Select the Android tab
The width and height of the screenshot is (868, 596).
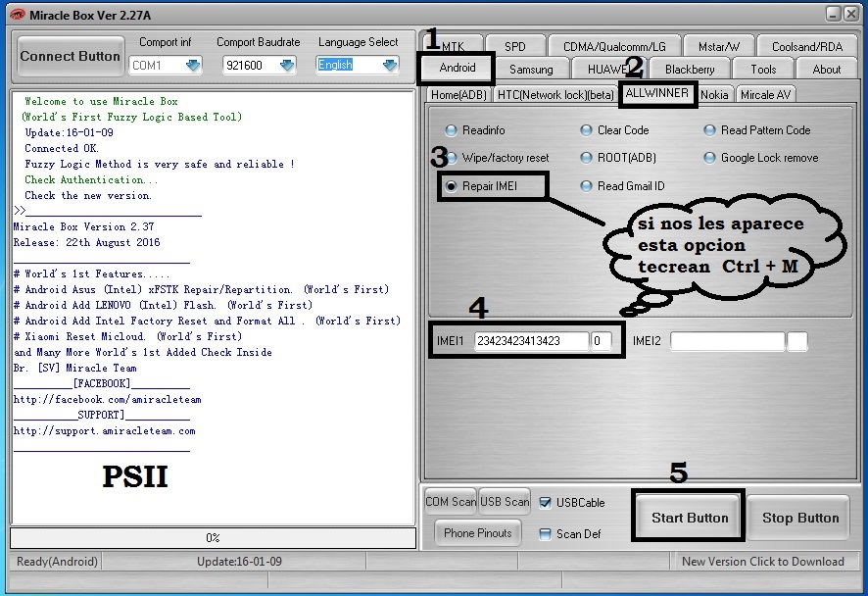[x=458, y=68]
